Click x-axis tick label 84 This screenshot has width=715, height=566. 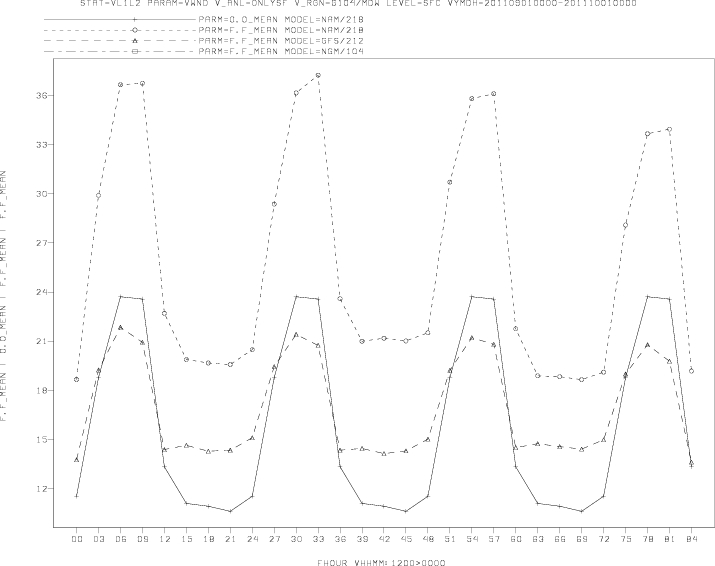691,539
